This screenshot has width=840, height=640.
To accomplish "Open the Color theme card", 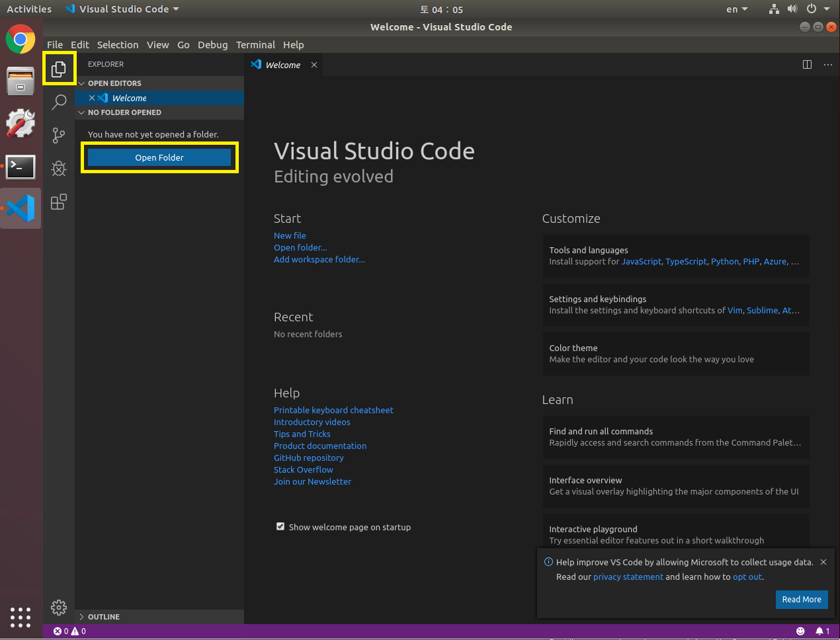I will pyautogui.click(x=676, y=354).
